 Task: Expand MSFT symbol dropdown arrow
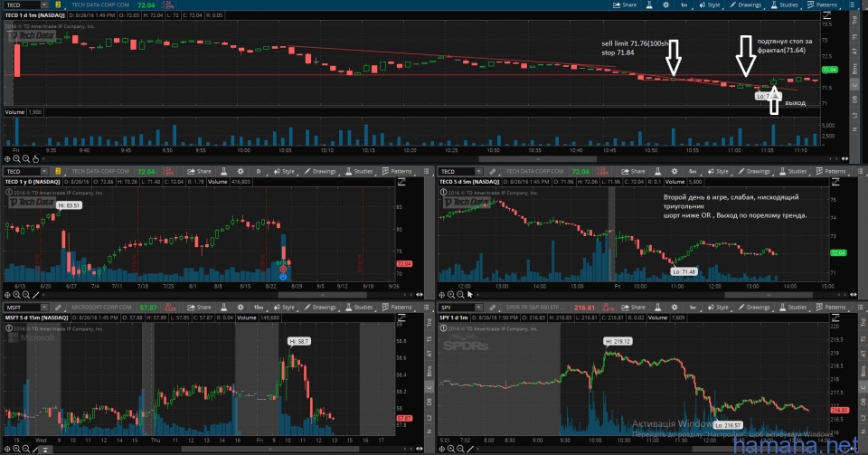tap(44, 308)
